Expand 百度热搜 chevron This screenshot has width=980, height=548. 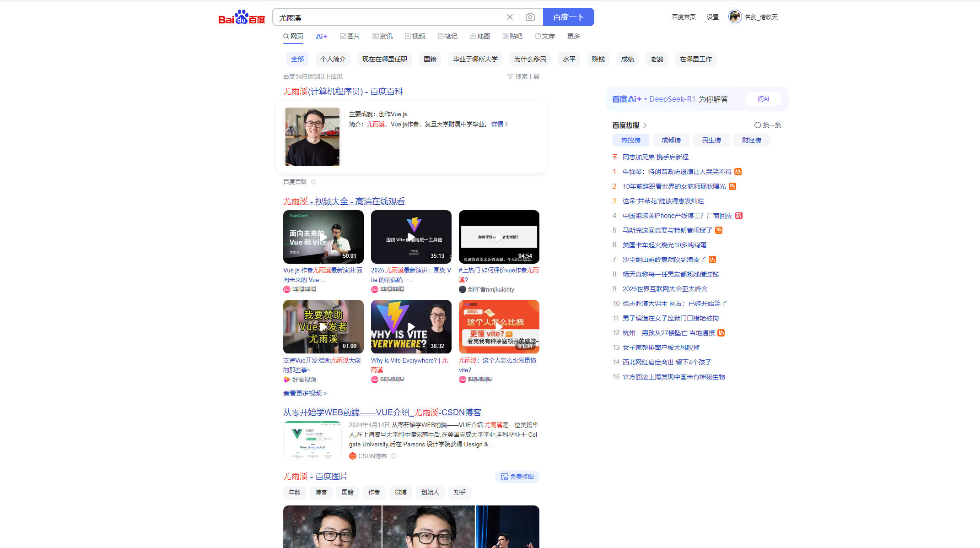(645, 125)
